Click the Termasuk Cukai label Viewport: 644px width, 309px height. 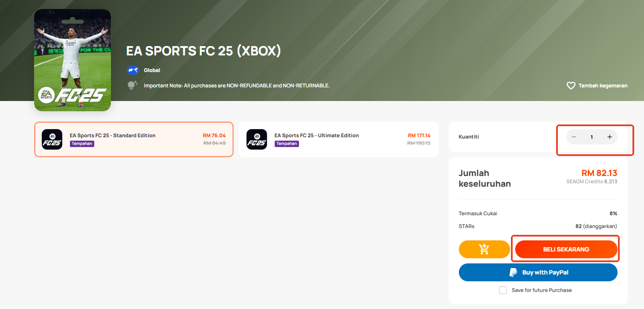point(478,214)
